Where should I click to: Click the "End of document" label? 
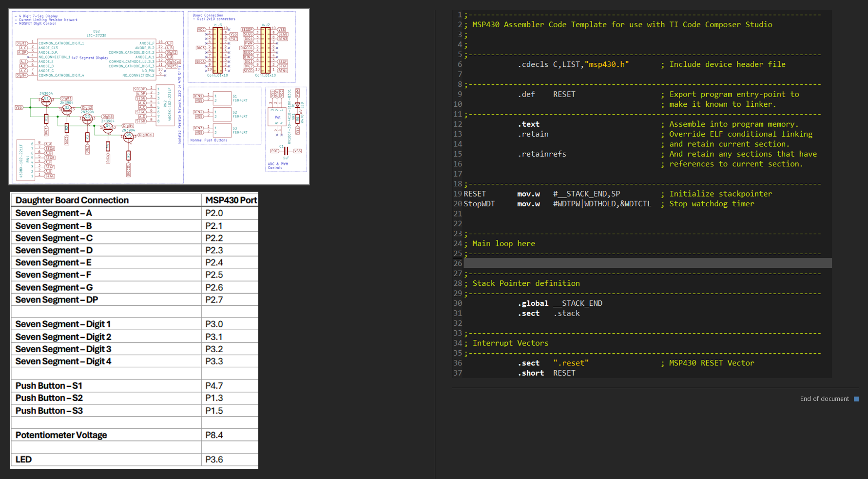click(x=824, y=399)
